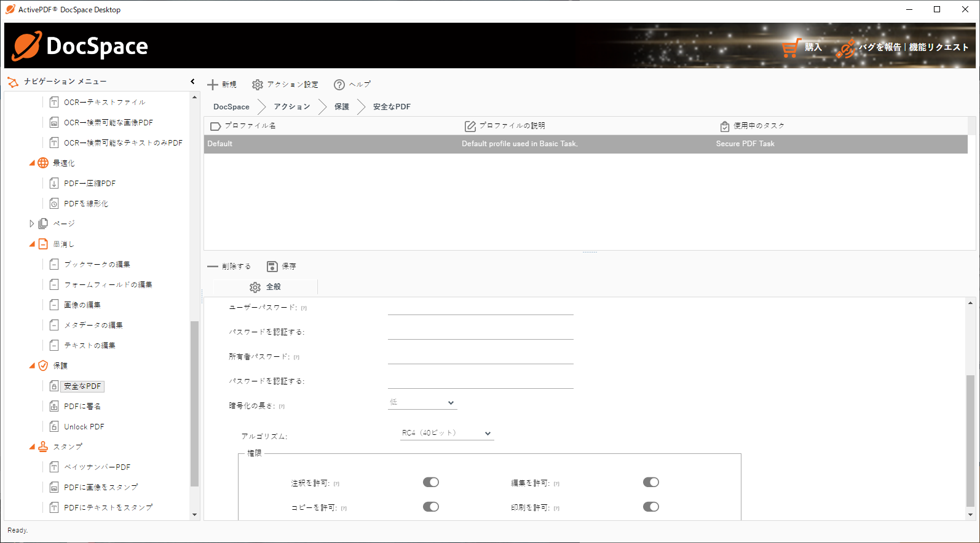This screenshot has height=543, width=980.
Task: Sort by プロファイルの説明 column header
Action: tap(585, 126)
